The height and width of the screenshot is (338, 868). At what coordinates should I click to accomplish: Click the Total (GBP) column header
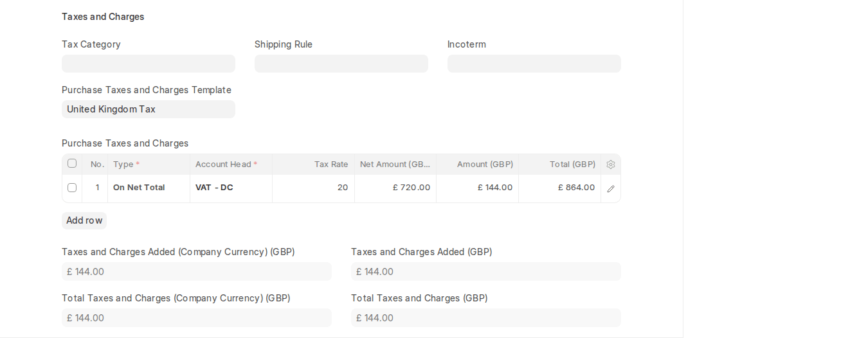tap(560, 165)
